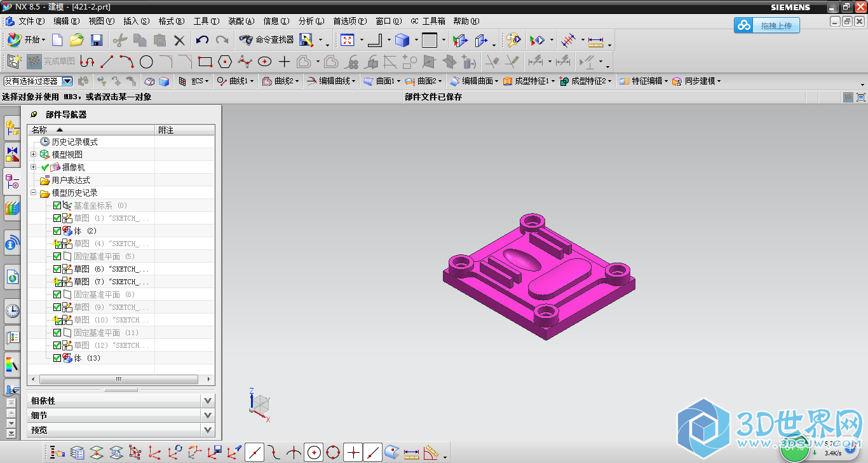The height and width of the screenshot is (463, 868).
Task: Click the Measure Distance ruler icon
Action: click(x=595, y=40)
